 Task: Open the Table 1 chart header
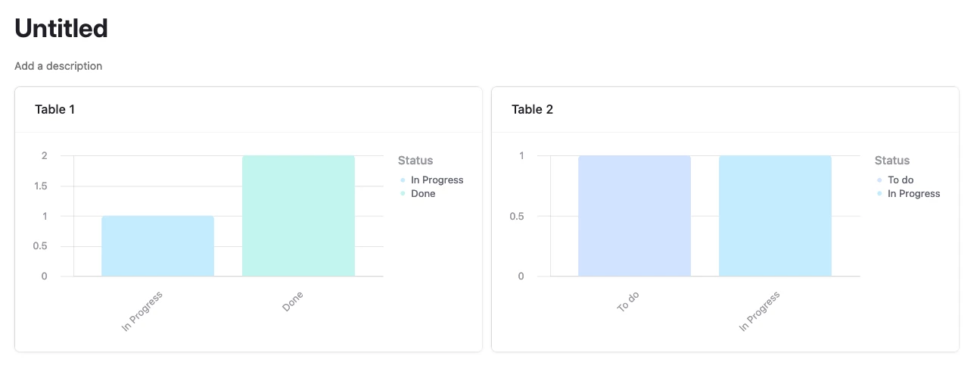54,109
